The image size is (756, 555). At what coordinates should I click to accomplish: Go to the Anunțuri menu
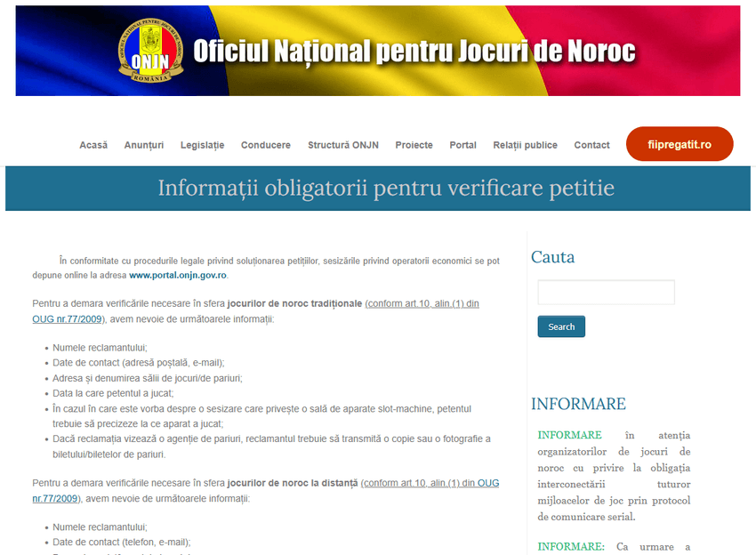[x=144, y=145]
